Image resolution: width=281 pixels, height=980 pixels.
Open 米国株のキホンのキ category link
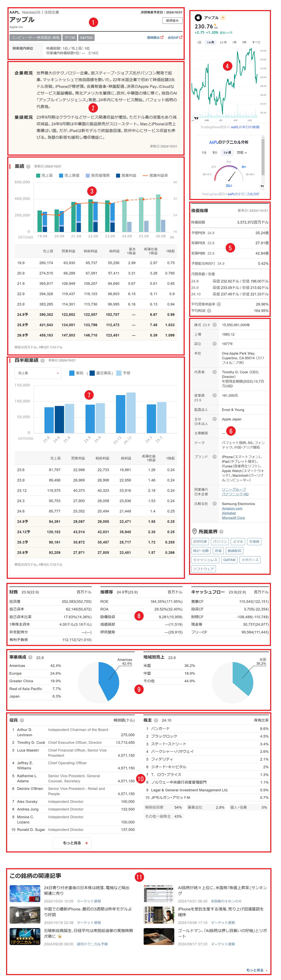pos(226,901)
